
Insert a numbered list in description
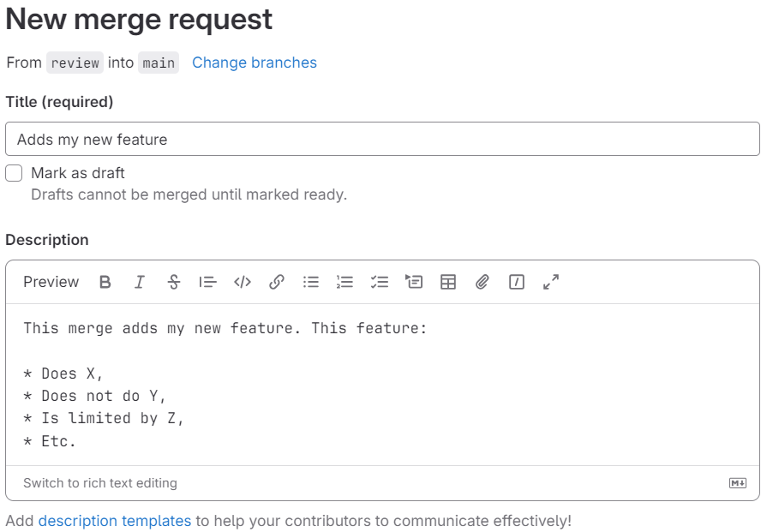tap(345, 282)
